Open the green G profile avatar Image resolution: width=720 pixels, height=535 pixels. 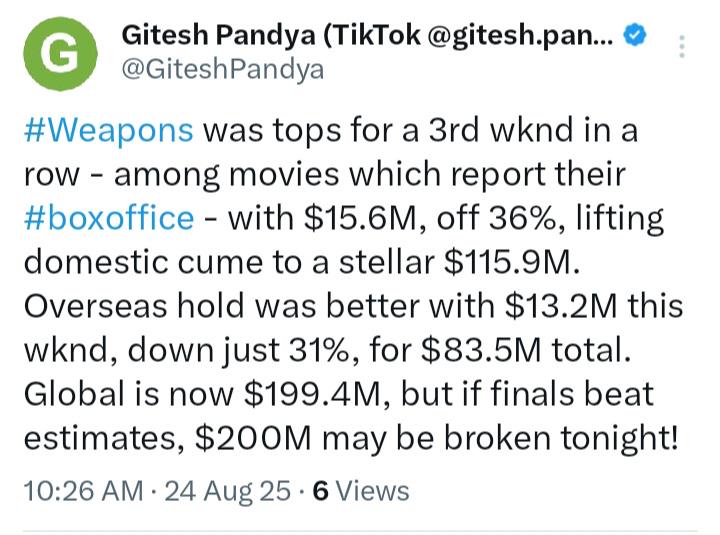tap(60, 54)
